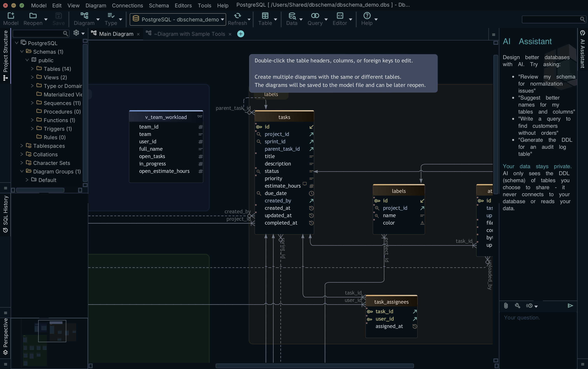The height and width of the screenshot is (369, 588).
Task: Switch to the Diagram with Sample Tools tab
Action: pyautogui.click(x=189, y=34)
